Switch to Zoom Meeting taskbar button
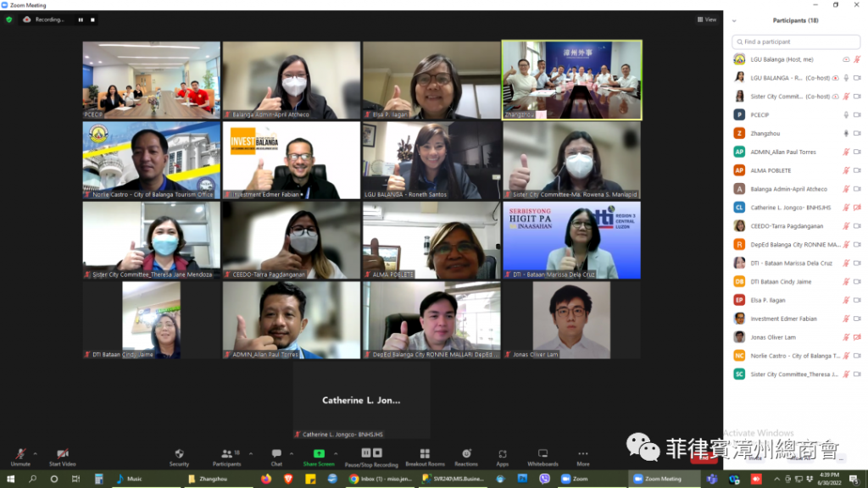The width and height of the screenshot is (868, 488). click(x=663, y=480)
